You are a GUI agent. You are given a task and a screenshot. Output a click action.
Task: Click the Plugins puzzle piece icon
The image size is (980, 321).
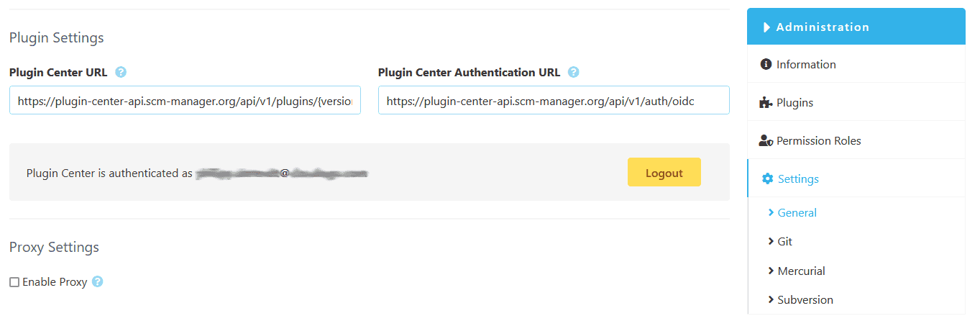(x=766, y=103)
